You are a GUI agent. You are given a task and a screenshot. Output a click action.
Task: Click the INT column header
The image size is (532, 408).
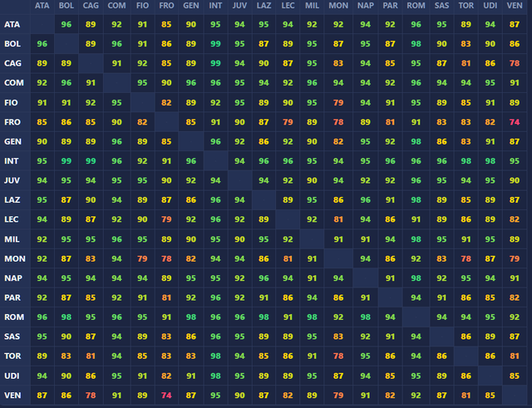215,6
